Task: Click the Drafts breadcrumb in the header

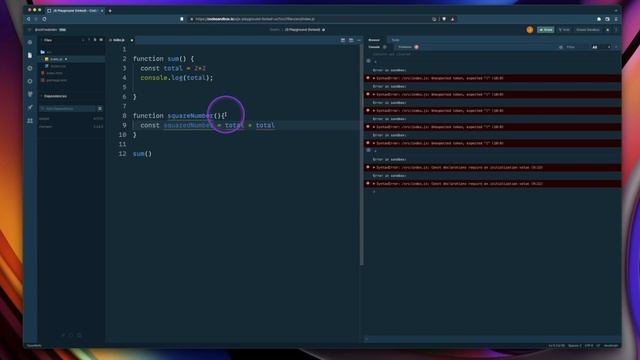Action: tap(274, 30)
